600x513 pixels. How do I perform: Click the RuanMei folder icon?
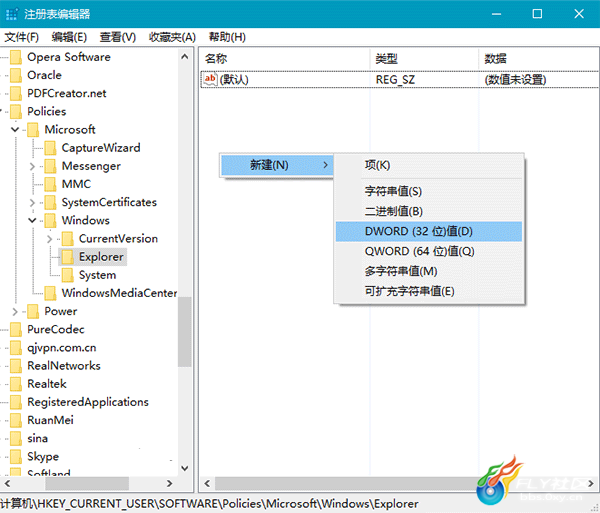click(16, 420)
